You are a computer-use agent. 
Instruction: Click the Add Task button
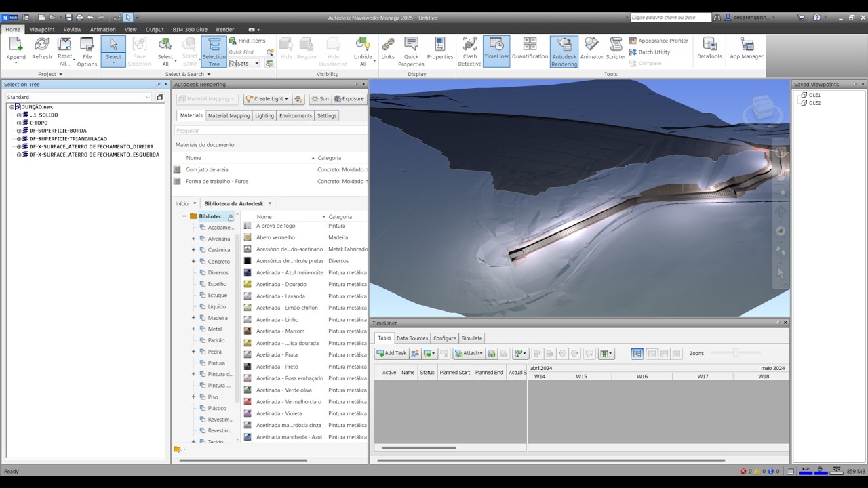[391, 353]
